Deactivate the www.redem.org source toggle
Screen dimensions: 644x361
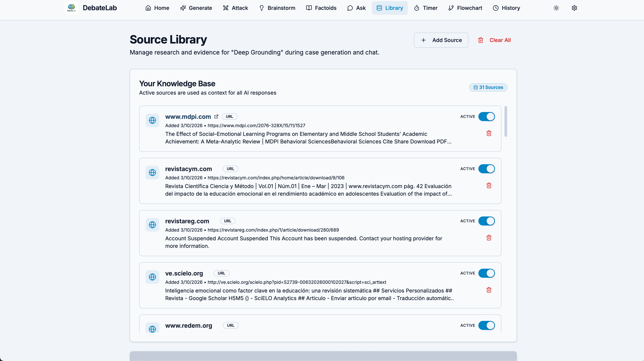486,325
